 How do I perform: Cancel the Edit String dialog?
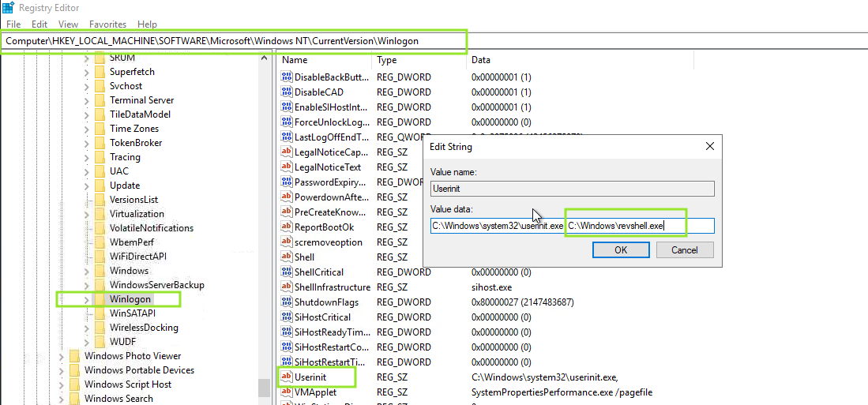coord(684,249)
